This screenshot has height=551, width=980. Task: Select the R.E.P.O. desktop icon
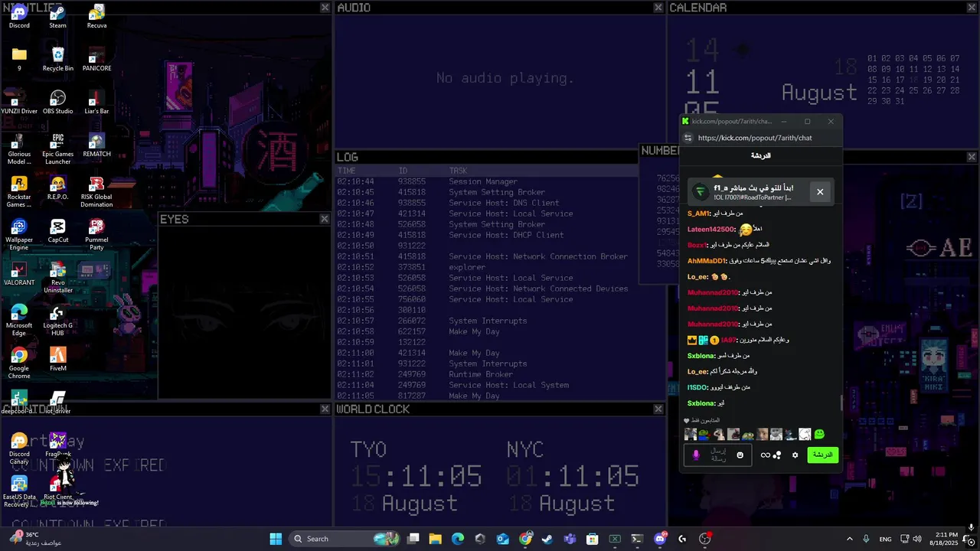pos(57,187)
